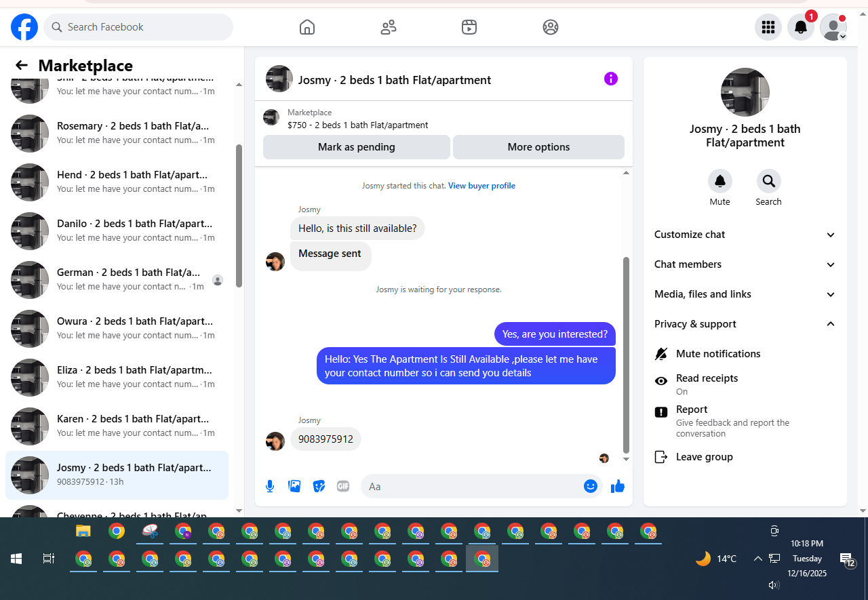Viewport: 868px width, 600px height.
Task: Expand the Customize chat section
Action: tap(745, 235)
